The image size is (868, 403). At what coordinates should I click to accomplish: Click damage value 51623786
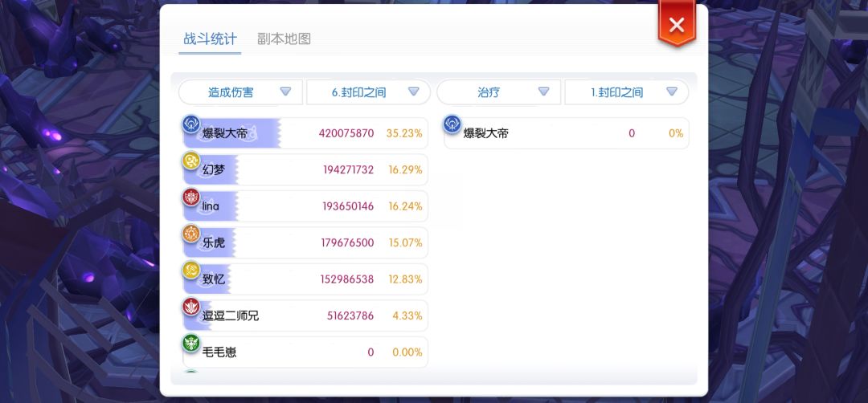pos(350,315)
